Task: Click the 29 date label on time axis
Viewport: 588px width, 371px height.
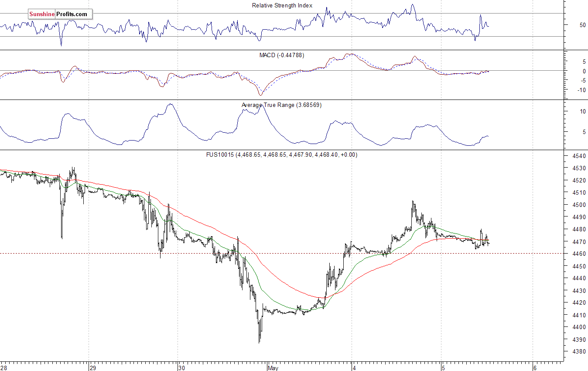Action: (93, 368)
